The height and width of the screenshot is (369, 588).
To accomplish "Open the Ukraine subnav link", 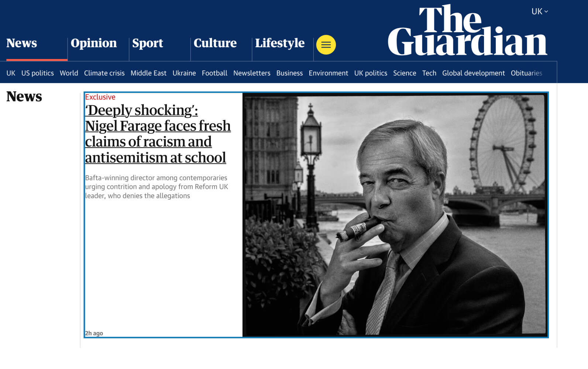I will point(184,73).
